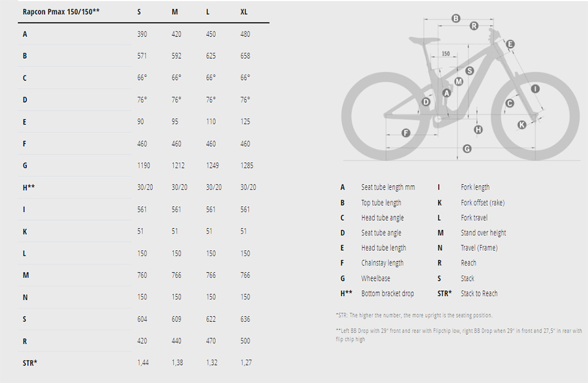The image size is (588, 383).
Task: Click the 150 dimension label on the diagram
Action: click(x=446, y=54)
